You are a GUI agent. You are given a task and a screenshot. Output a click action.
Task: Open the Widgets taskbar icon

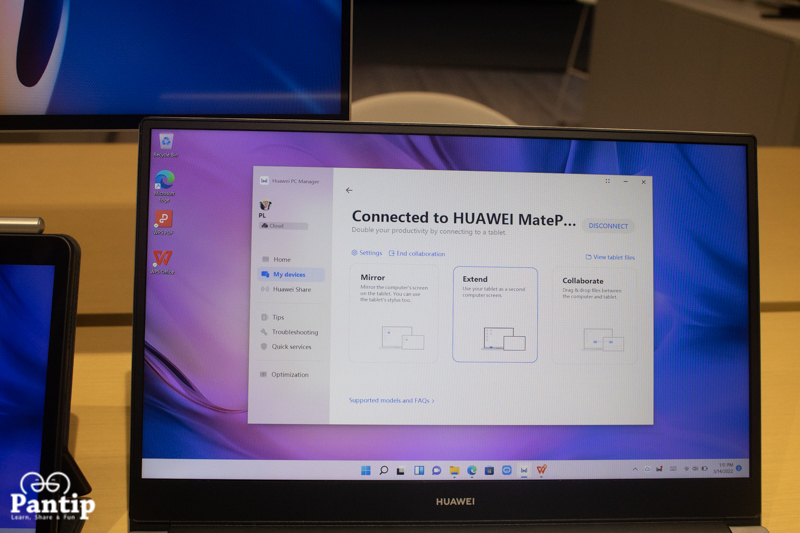(x=419, y=470)
